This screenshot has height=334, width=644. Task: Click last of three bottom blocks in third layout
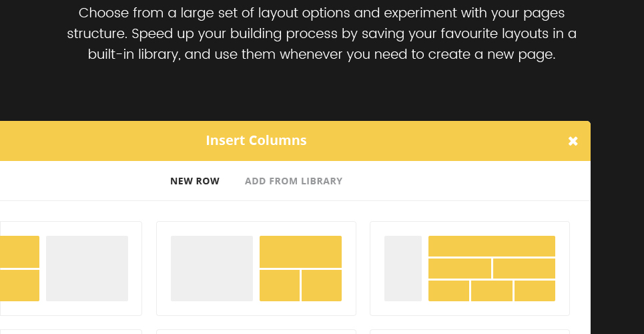pos(535,291)
